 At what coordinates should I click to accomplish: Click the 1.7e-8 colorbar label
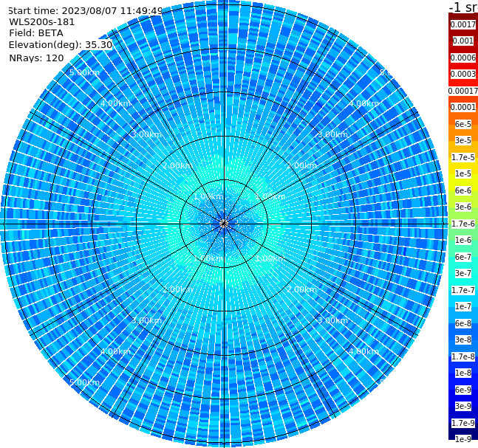[x=463, y=356]
